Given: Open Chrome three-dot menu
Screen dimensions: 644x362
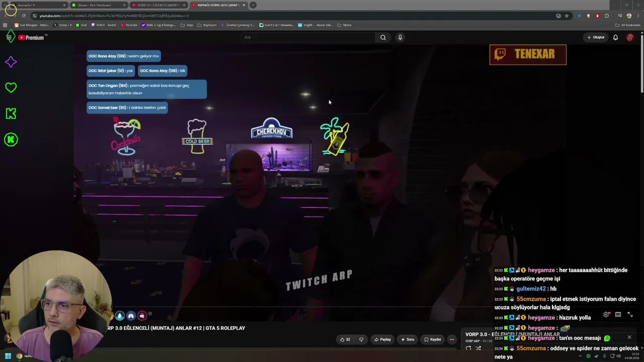Looking at the screenshot, I should [x=637, y=16].
